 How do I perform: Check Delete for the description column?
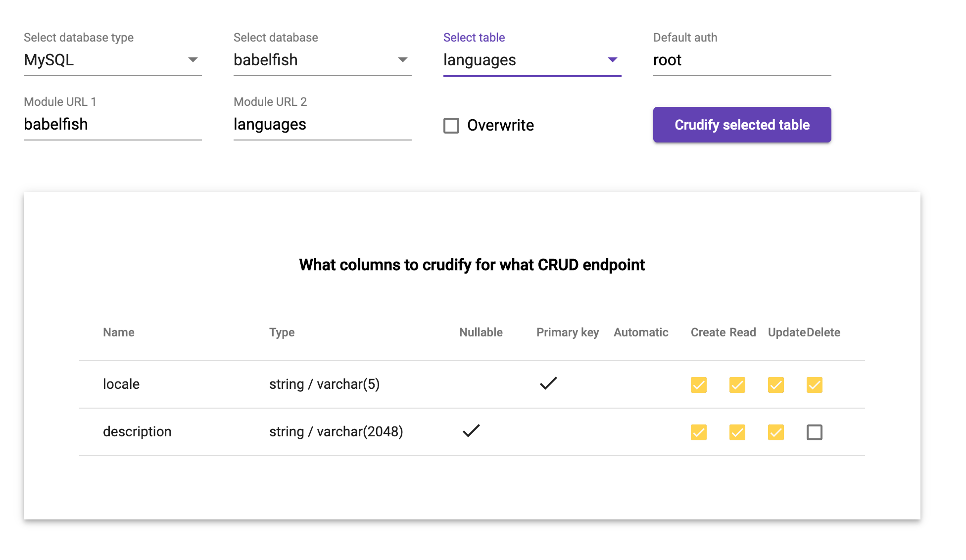pos(815,432)
